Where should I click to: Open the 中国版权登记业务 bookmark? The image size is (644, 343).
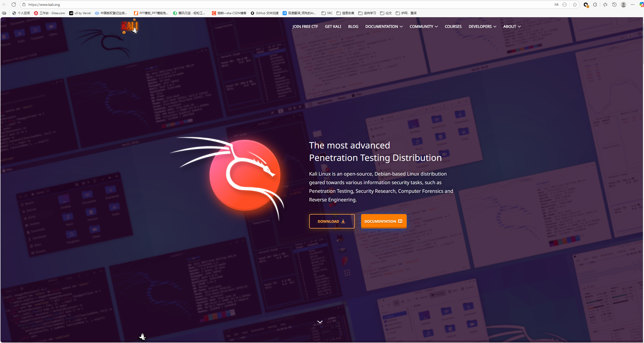[x=111, y=13]
